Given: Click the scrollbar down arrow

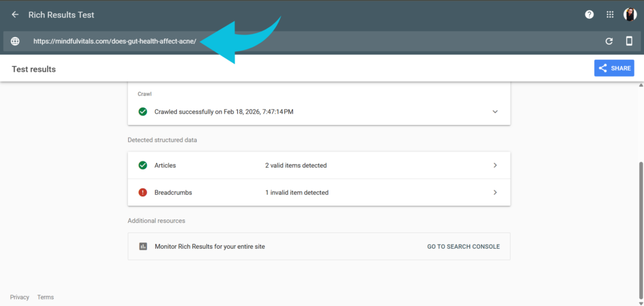Looking at the screenshot, I should point(641,303).
